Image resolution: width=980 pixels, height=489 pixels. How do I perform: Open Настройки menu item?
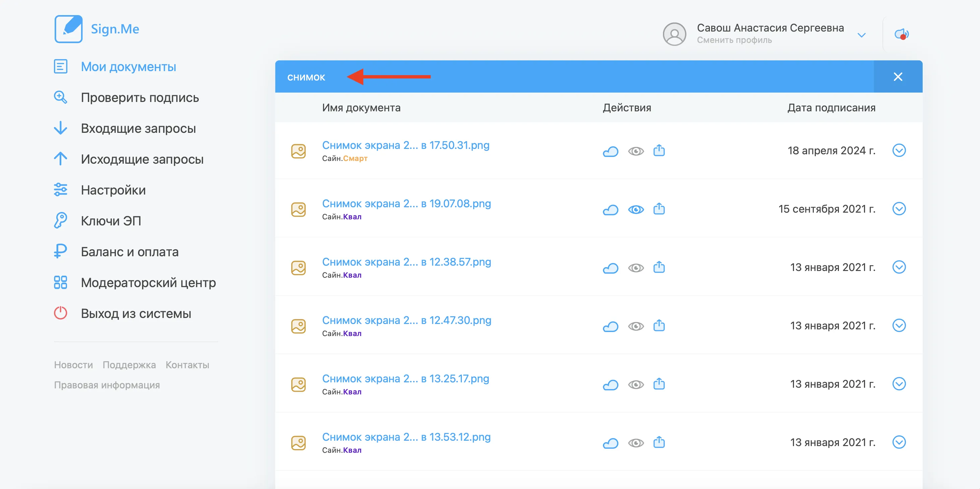[x=113, y=190]
